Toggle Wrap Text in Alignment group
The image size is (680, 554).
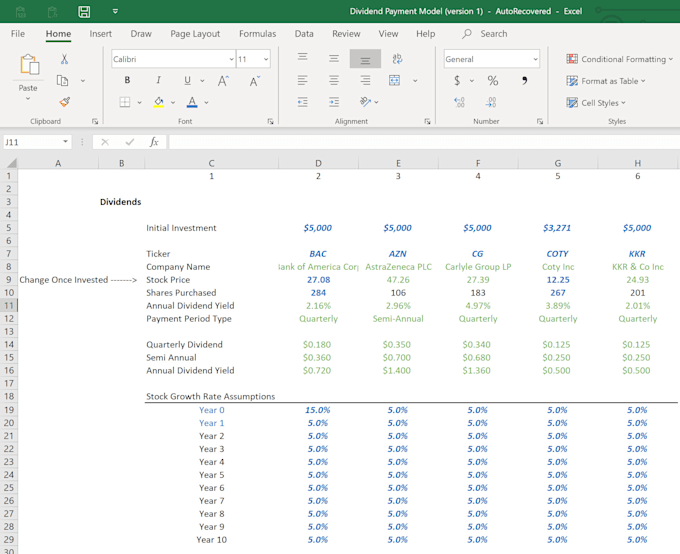coord(398,60)
